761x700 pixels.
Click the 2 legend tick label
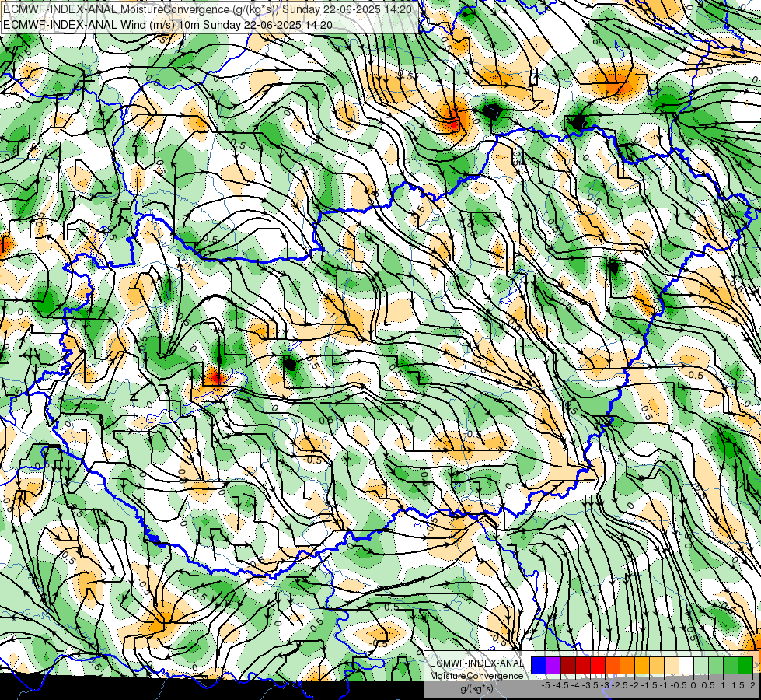752,685
